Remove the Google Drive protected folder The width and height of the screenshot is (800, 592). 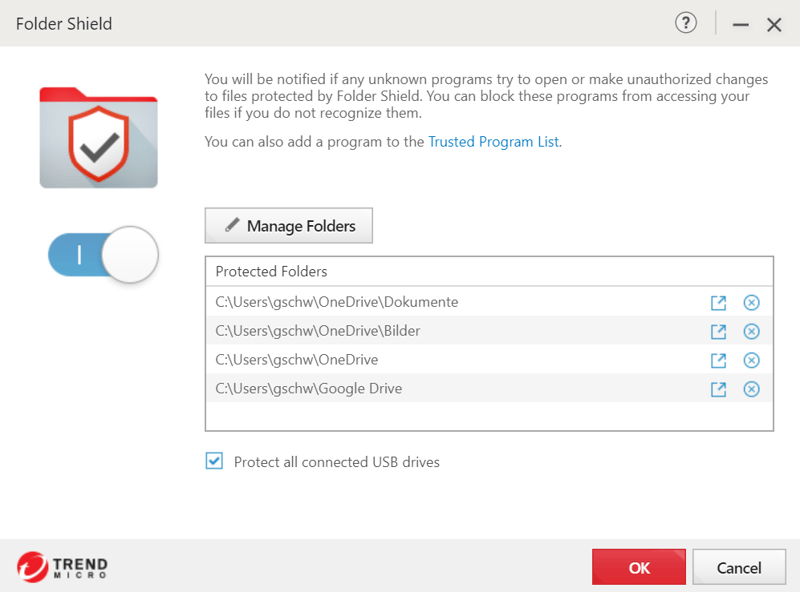tap(751, 389)
